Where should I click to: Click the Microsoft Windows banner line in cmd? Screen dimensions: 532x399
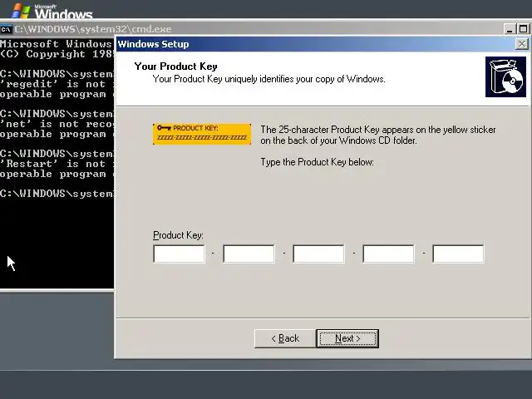[x=57, y=44]
